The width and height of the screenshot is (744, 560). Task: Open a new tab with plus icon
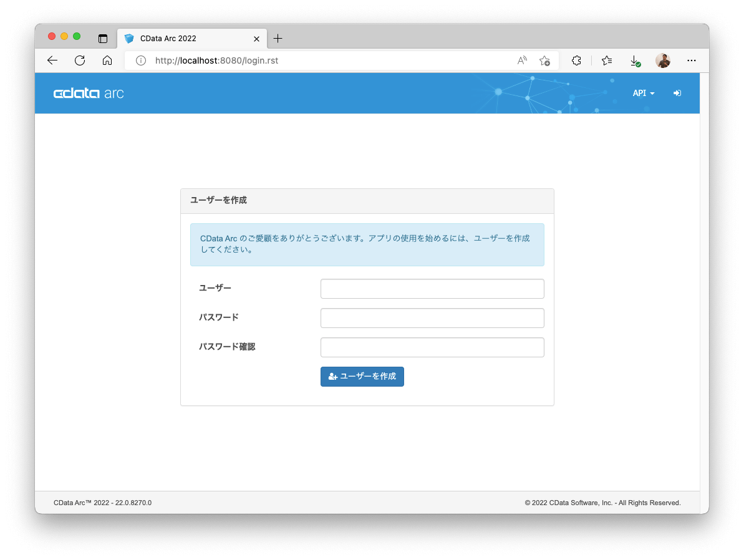click(278, 39)
